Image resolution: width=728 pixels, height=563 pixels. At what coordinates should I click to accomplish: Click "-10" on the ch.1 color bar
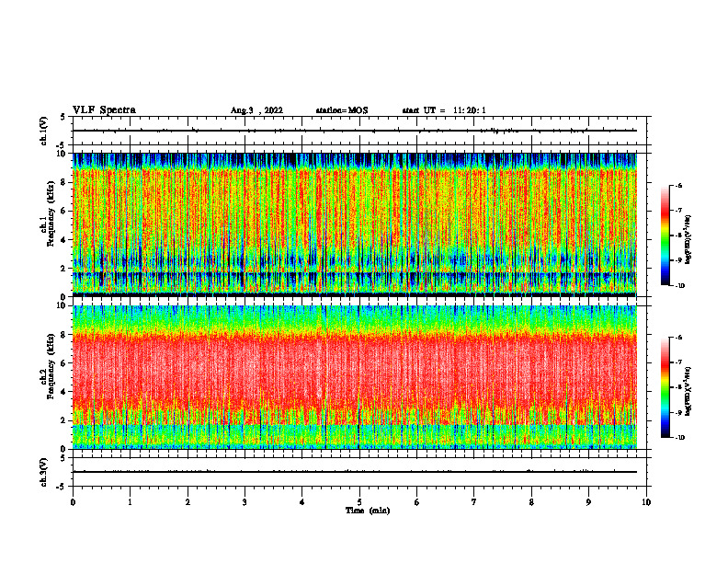pos(679,285)
